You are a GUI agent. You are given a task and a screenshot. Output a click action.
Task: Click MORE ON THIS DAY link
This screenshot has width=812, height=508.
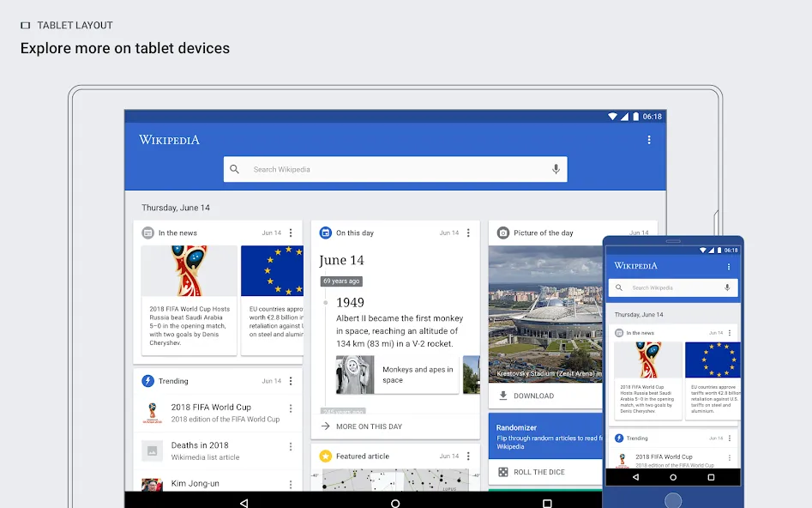(369, 426)
